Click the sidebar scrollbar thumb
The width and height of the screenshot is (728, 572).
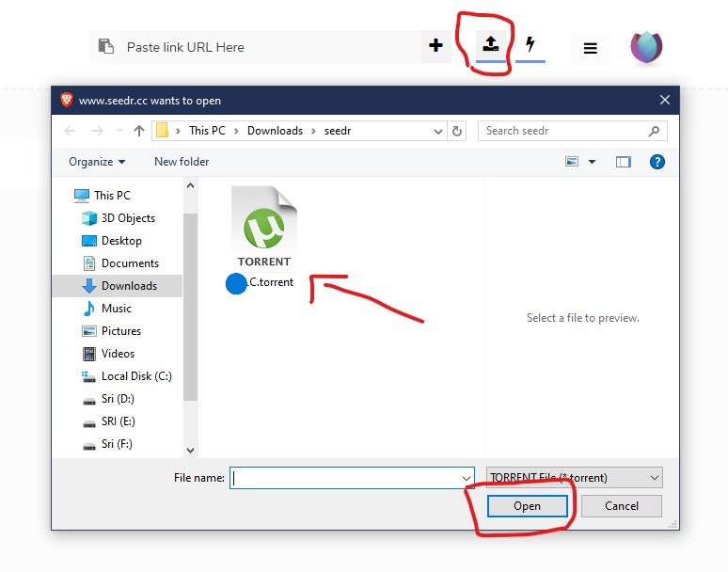tap(190, 307)
